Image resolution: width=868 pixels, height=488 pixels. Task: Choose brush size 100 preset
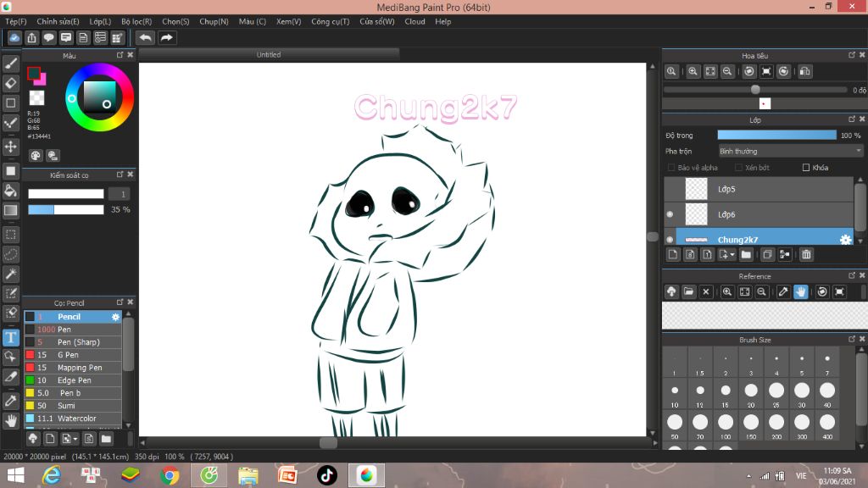click(726, 425)
